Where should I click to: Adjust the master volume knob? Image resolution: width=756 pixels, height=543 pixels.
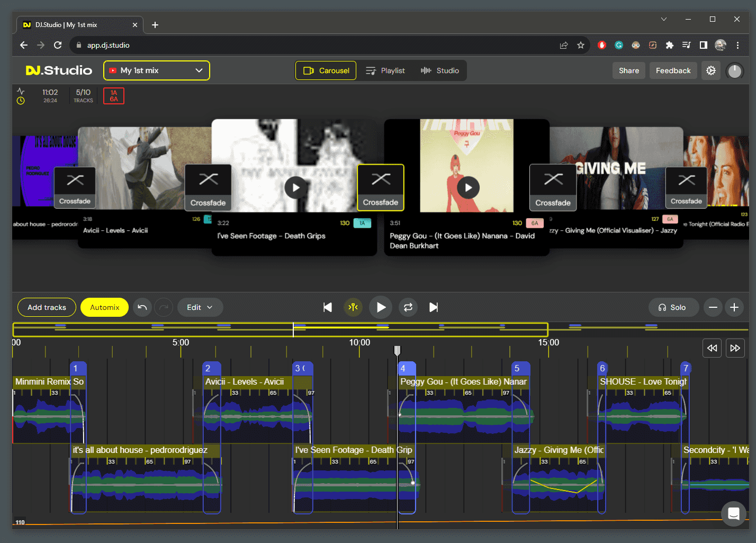pyautogui.click(x=735, y=70)
